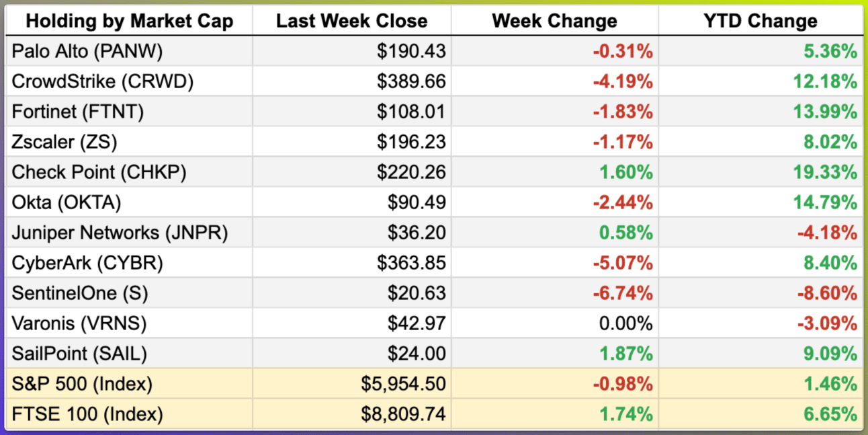Viewport: 868px width, 435px height.
Task: Select Juniper Networks' -4.18% YTD change
Action: [827, 233]
